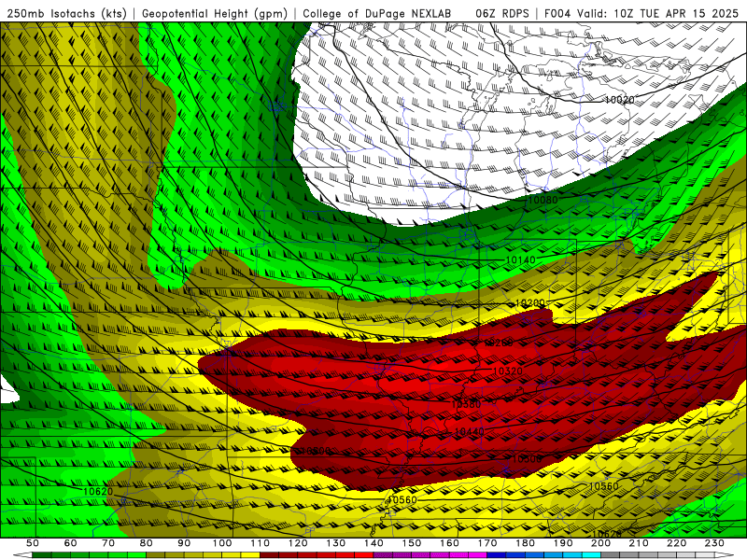This screenshot has height=560, width=747.
Task: Click the 130 value on the color scale
Action: click(336, 543)
